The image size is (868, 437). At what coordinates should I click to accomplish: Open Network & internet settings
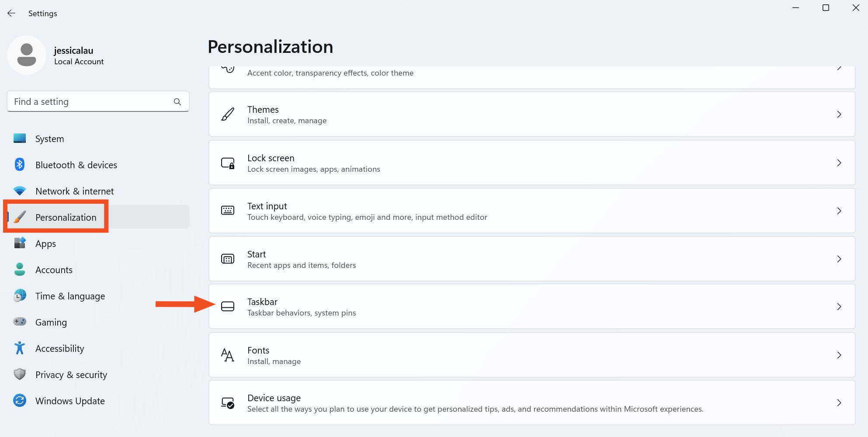point(98,191)
